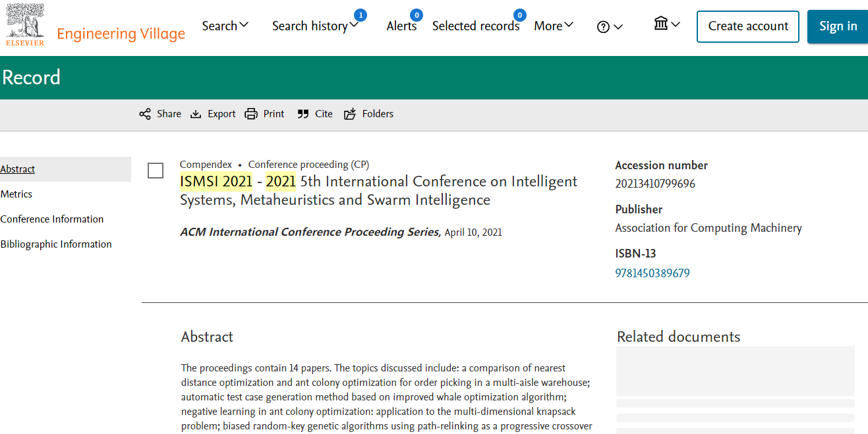Click the accession number 20213410799696

coord(655,184)
